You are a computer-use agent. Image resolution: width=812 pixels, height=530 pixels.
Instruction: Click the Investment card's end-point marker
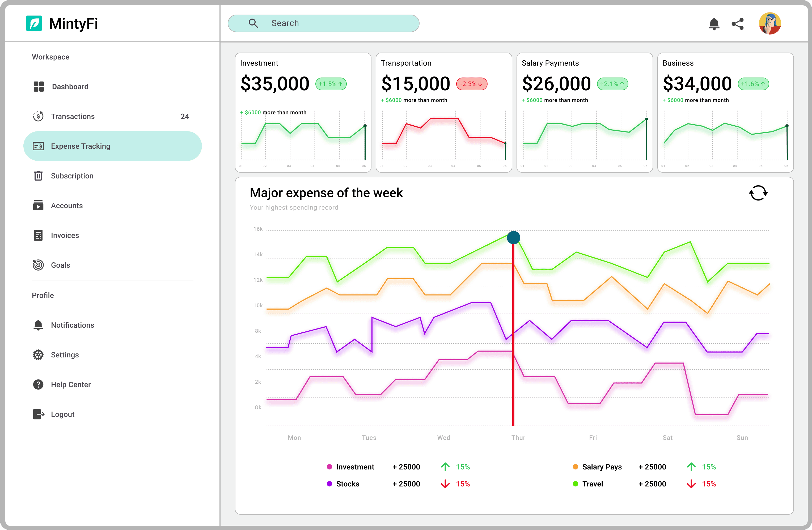[x=365, y=126]
